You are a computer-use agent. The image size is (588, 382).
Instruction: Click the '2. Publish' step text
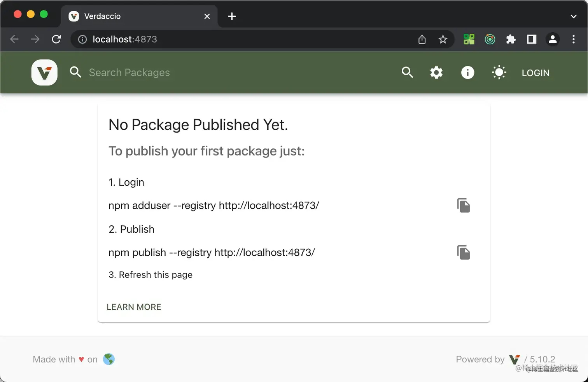point(131,229)
